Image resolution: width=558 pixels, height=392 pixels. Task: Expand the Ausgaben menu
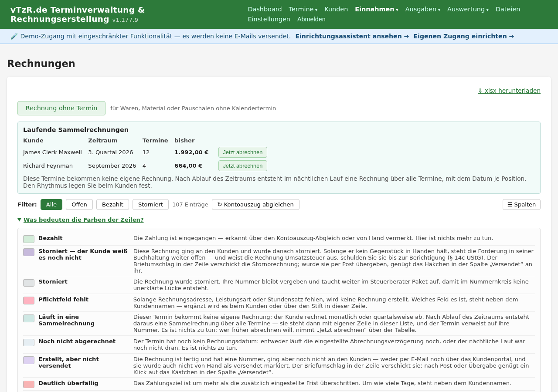click(423, 9)
